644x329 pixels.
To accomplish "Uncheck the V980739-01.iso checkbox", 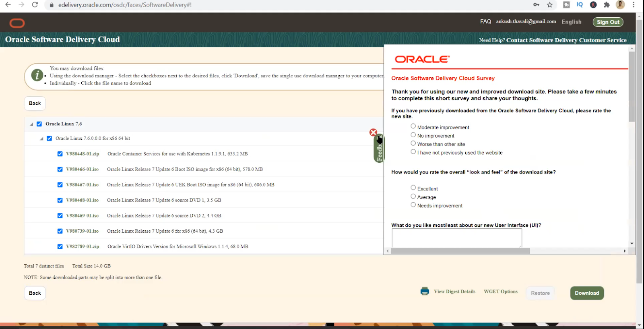I will [60, 231].
